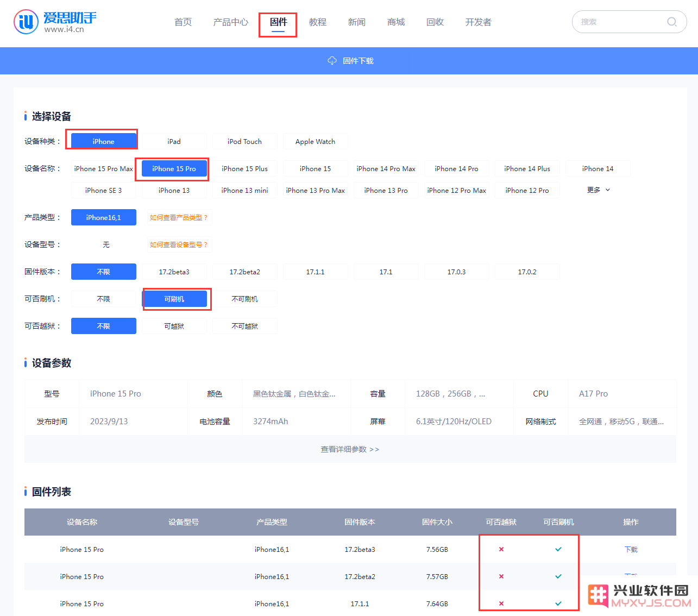
Task: Open the 固件 nav tab
Action: (x=278, y=22)
